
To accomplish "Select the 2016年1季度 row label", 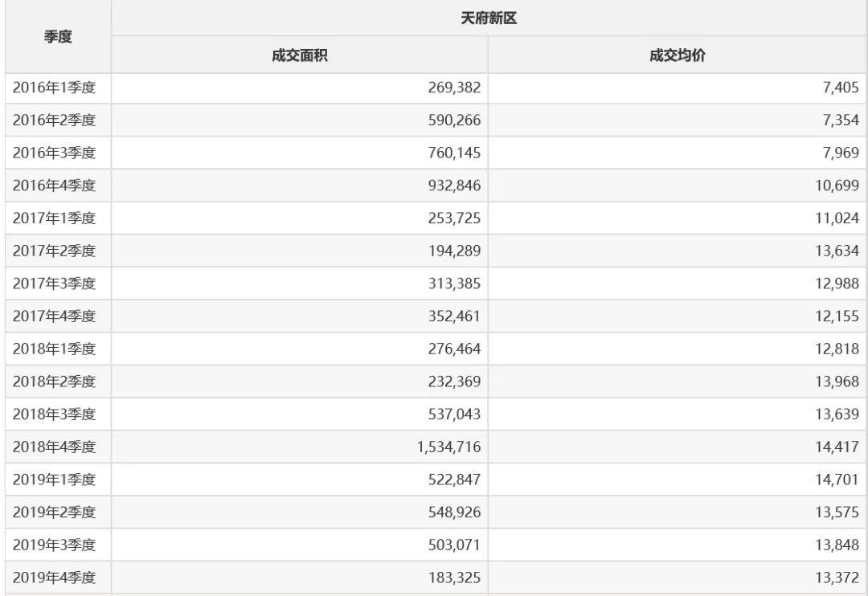I will (55, 88).
